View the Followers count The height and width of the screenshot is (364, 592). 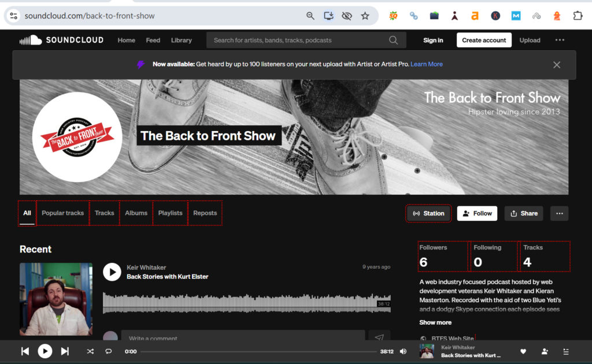(x=443, y=257)
